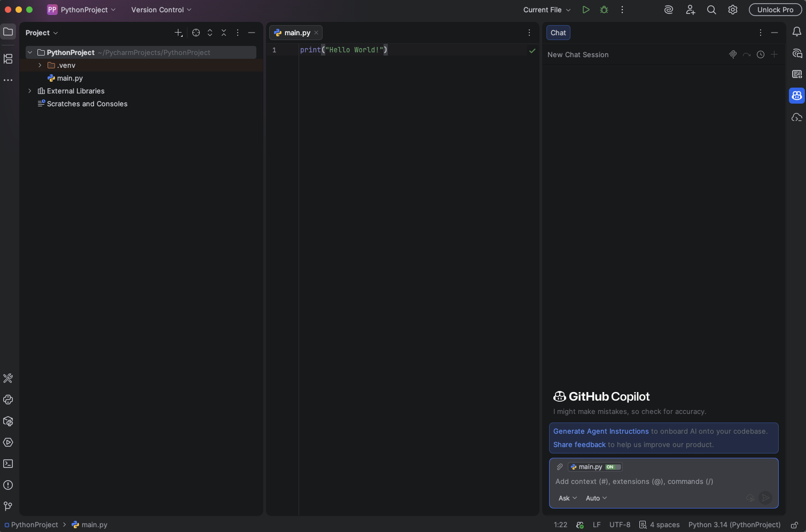Screen dimensions: 806x532
Task: Collapse the PythonProject root node
Action: (30, 52)
